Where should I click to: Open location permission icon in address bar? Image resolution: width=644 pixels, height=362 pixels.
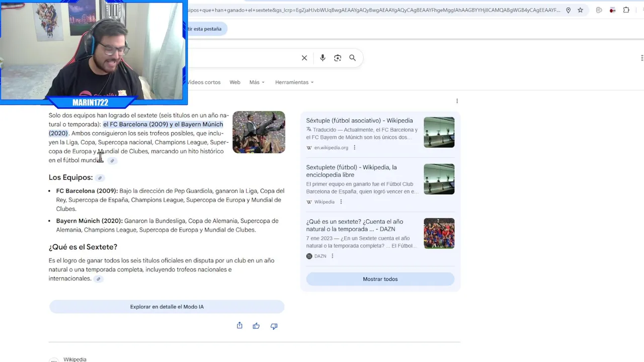(569, 10)
